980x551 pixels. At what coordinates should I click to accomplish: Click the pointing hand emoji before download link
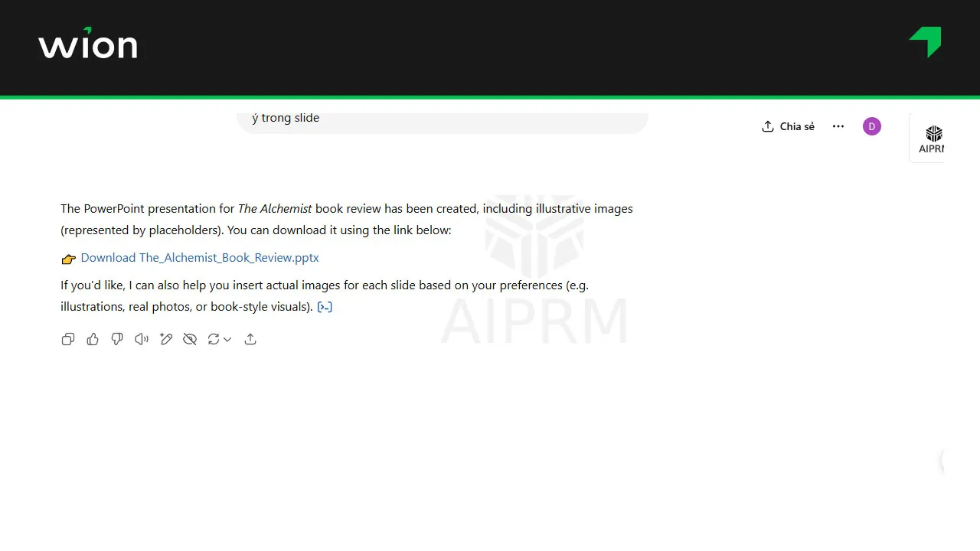(x=69, y=259)
